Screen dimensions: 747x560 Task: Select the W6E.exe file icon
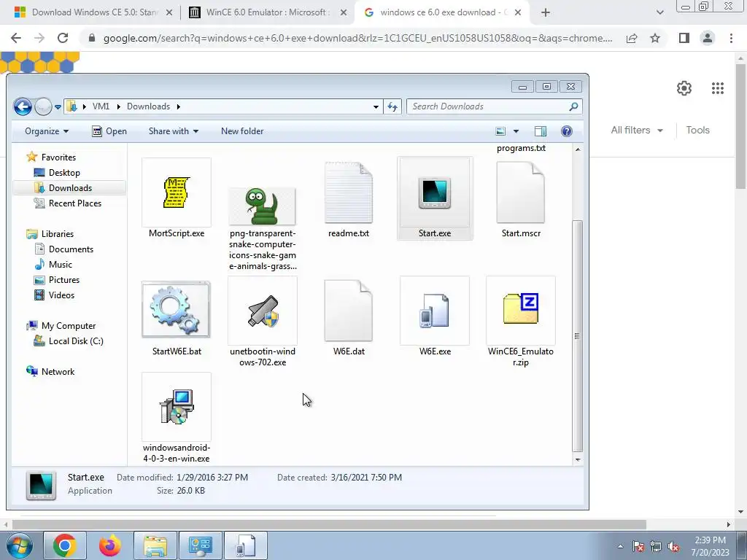tap(435, 311)
